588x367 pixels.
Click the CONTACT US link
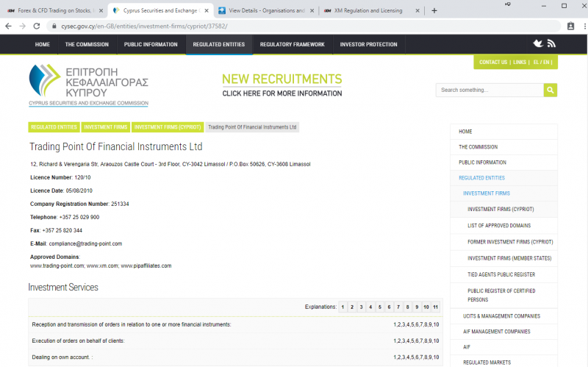493,63
